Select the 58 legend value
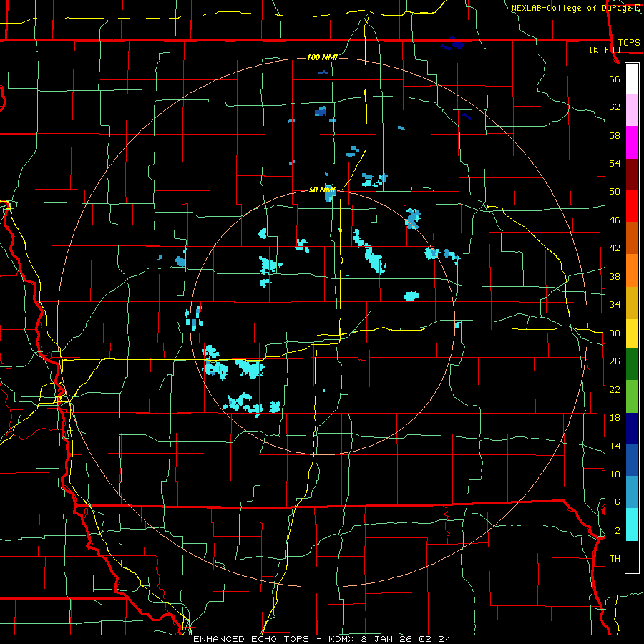This screenshot has height=644, width=644. (615, 135)
